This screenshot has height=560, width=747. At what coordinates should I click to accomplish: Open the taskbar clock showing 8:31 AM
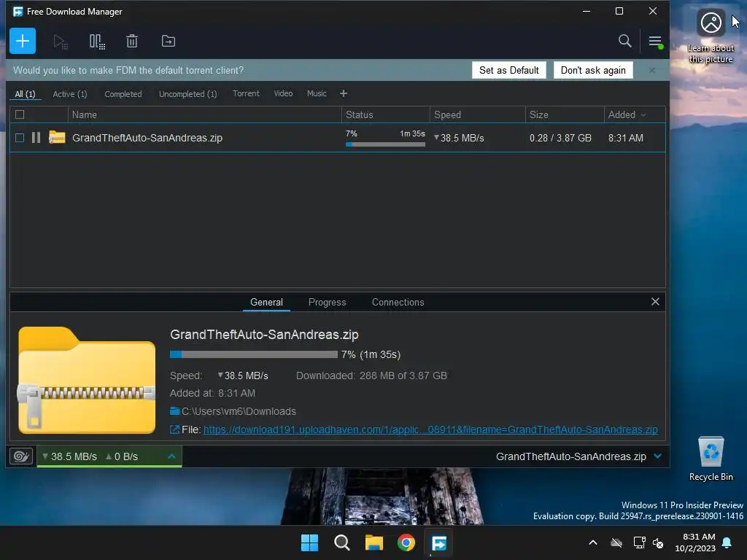(695, 542)
